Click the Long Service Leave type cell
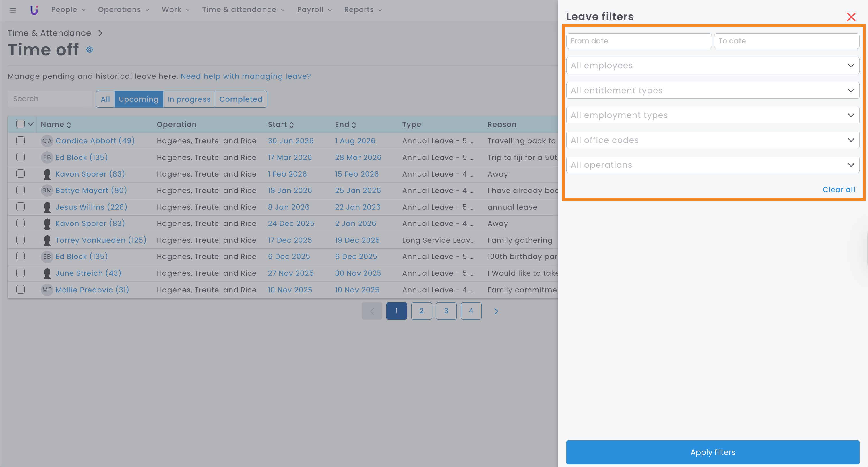868x467 pixels. [438, 240]
